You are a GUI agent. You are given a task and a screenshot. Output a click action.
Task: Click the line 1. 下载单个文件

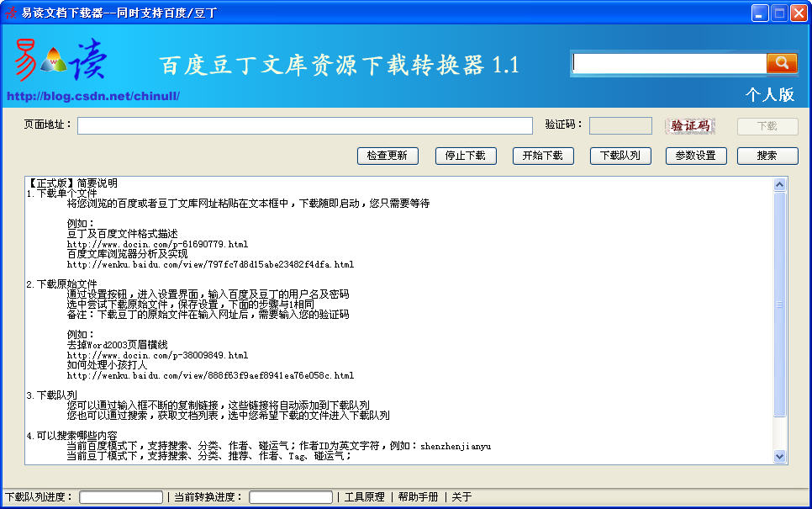coord(61,194)
